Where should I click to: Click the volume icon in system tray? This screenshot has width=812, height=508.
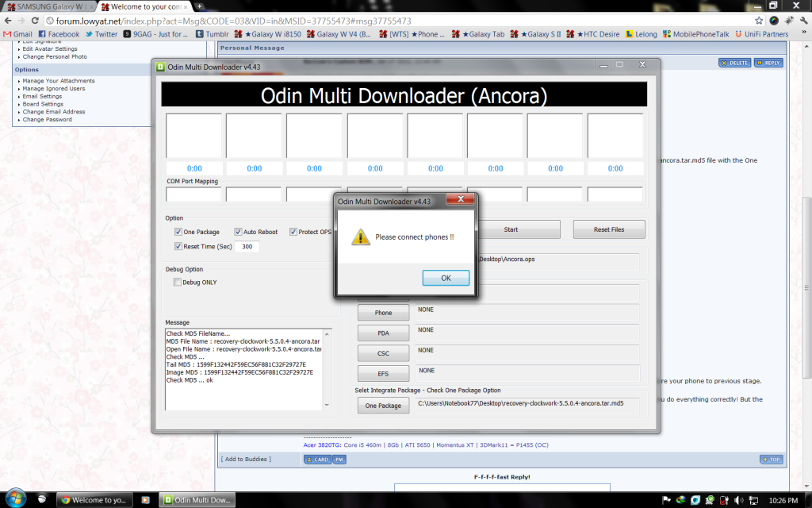(737, 500)
